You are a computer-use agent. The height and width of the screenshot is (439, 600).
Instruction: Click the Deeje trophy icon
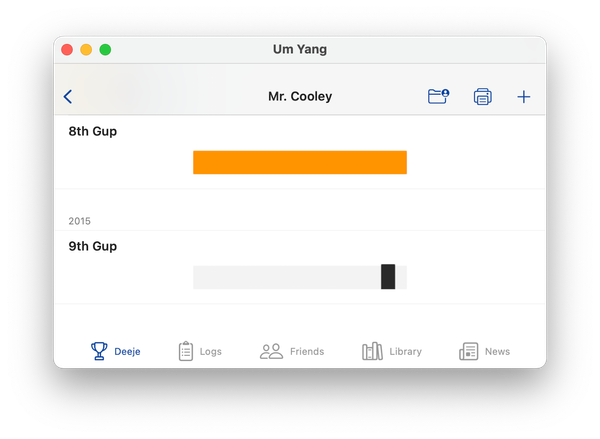99,351
